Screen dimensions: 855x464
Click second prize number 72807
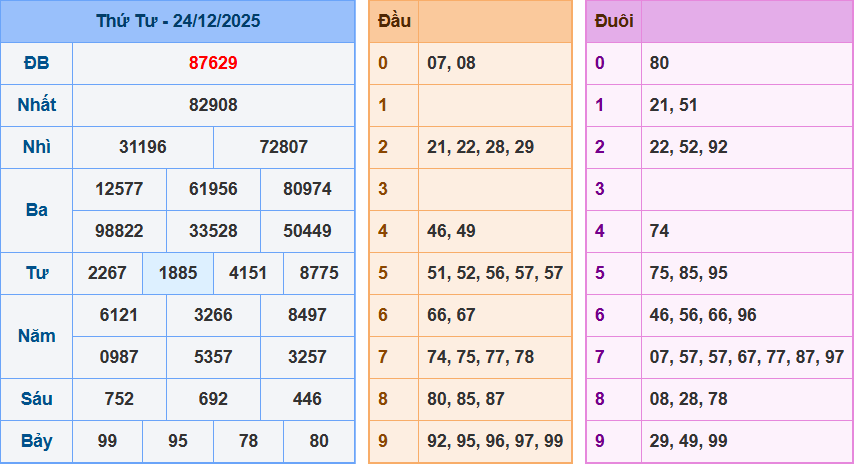click(x=284, y=147)
